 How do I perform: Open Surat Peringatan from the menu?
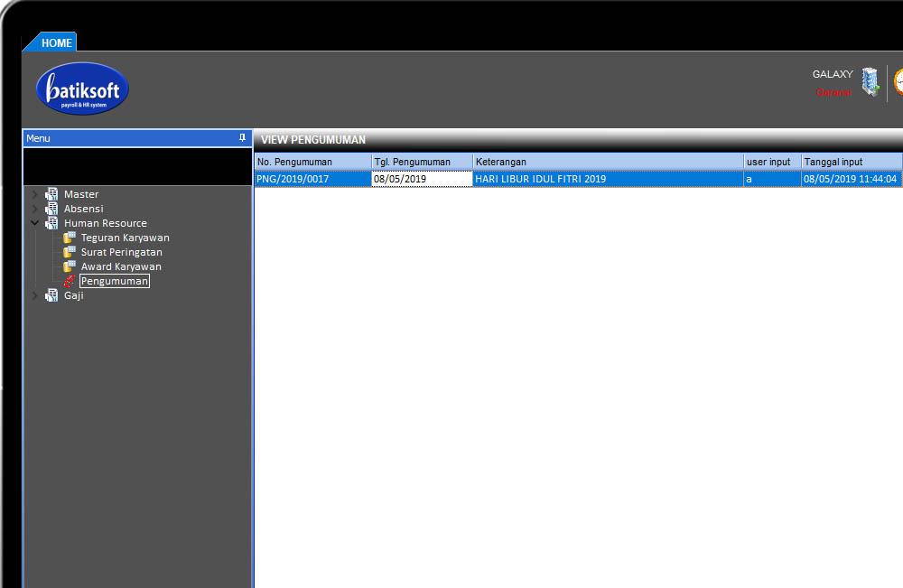121,252
